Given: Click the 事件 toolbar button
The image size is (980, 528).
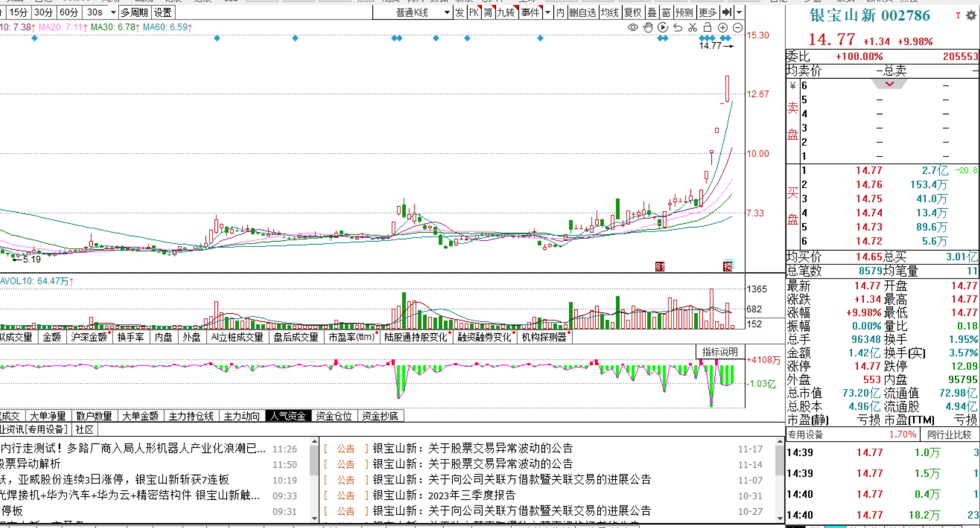Looking at the screenshot, I should tap(530, 12).
